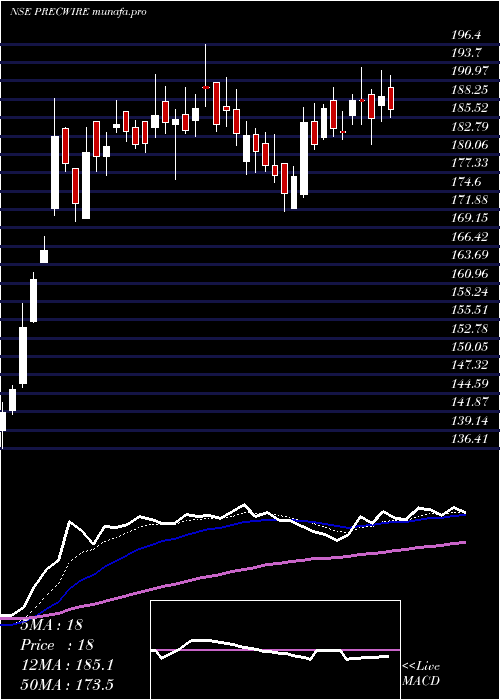Click the <<Live MACD label
The image size is (500, 700).
tap(421, 674)
